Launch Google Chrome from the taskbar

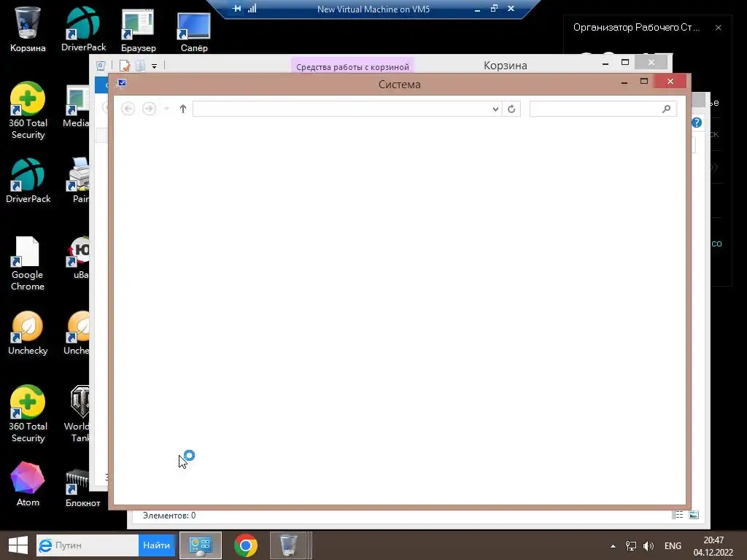pyautogui.click(x=245, y=545)
